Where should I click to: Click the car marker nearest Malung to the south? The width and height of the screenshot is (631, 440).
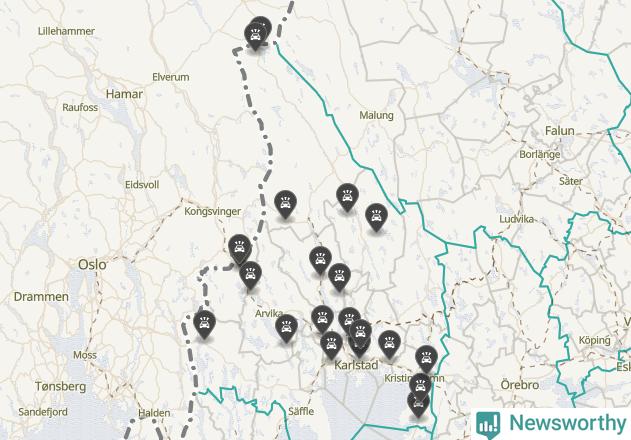(347, 196)
